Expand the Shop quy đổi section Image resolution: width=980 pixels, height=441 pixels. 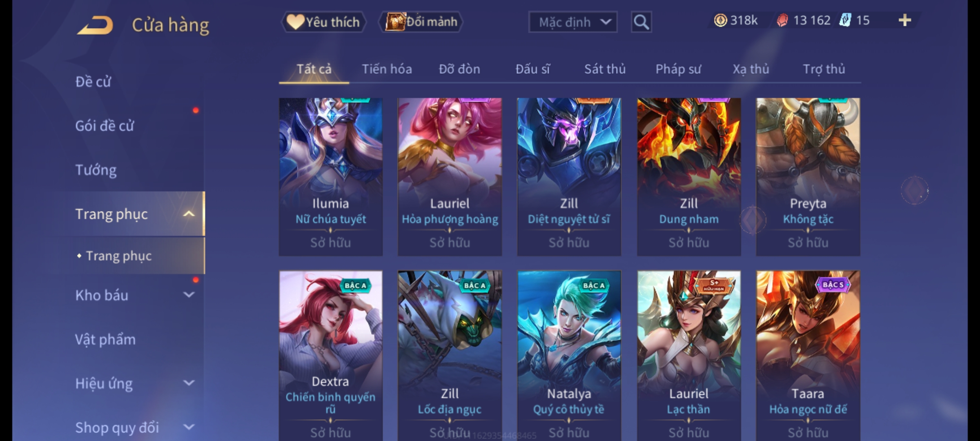[x=189, y=427]
